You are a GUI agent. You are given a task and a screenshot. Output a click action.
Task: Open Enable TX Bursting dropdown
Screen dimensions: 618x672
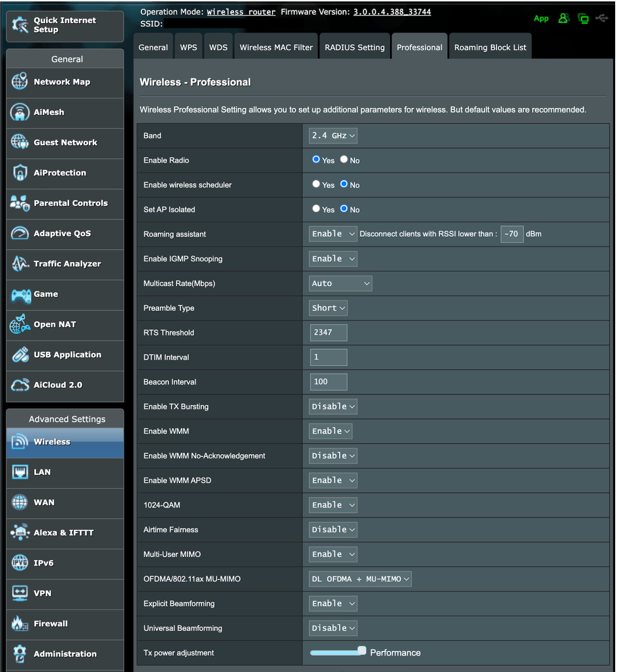pos(333,407)
